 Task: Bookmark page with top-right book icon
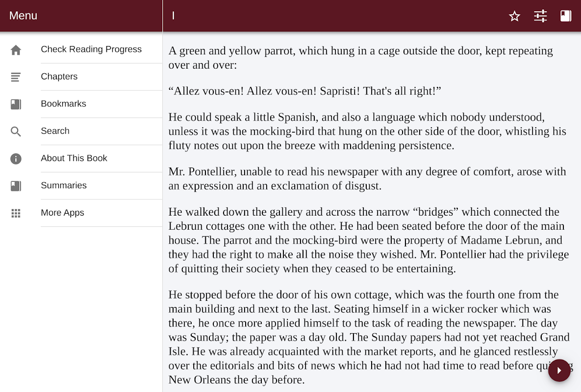pyautogui.click(x=566, y=16)
